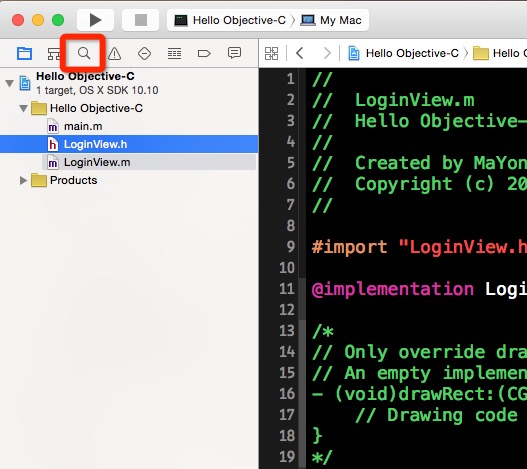Click the #import directive on line 9
This screenshot has width=527, height=469.
click(x=350, y=247)
